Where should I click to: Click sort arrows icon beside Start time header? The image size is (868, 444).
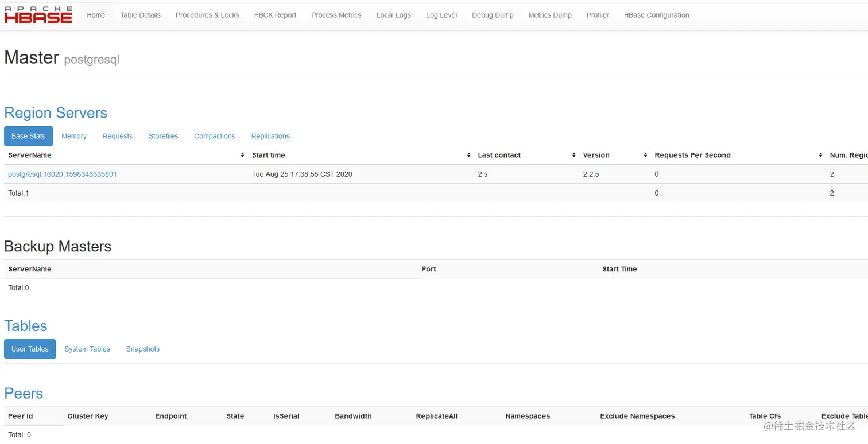469,155
